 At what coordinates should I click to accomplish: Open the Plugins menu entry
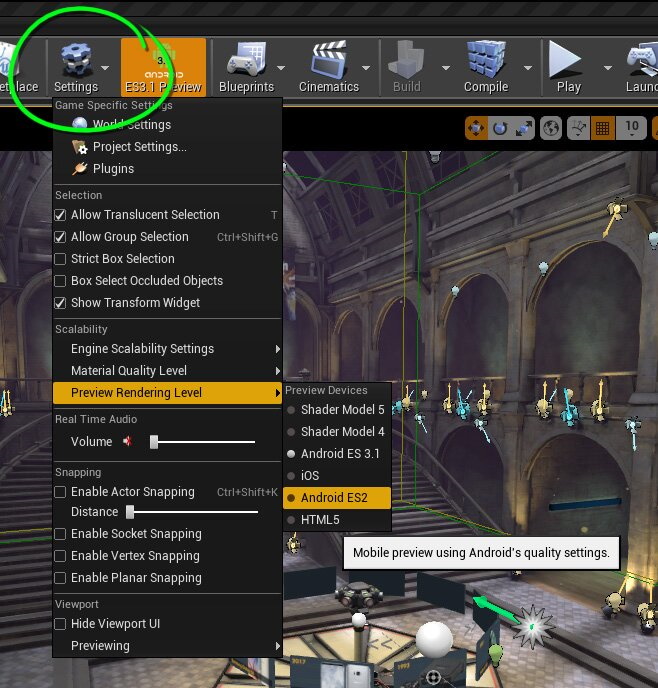pos(113,169)
